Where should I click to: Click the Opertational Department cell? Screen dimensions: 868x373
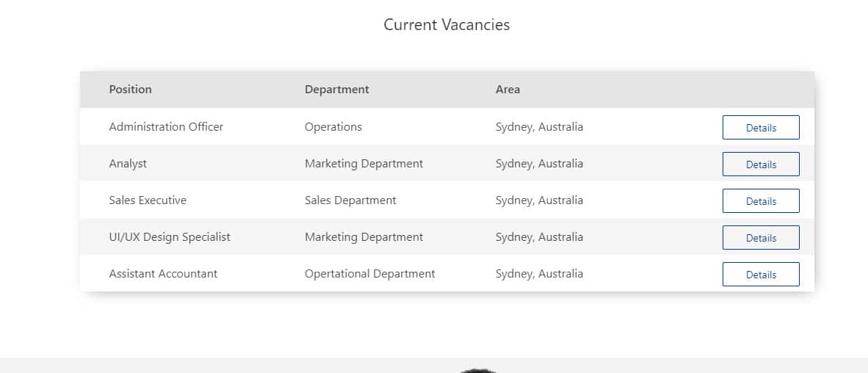point(369,273)
